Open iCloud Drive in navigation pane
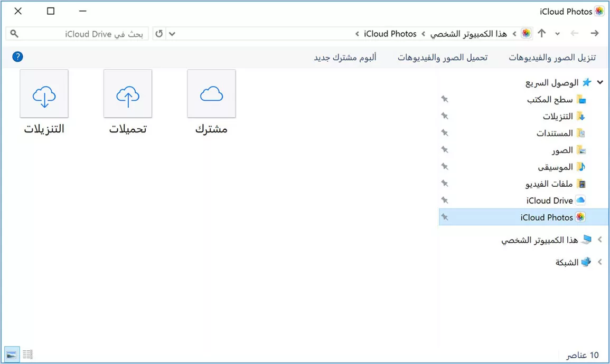The width and height of the screenshot is (610, 364). (x=549, y=200)
